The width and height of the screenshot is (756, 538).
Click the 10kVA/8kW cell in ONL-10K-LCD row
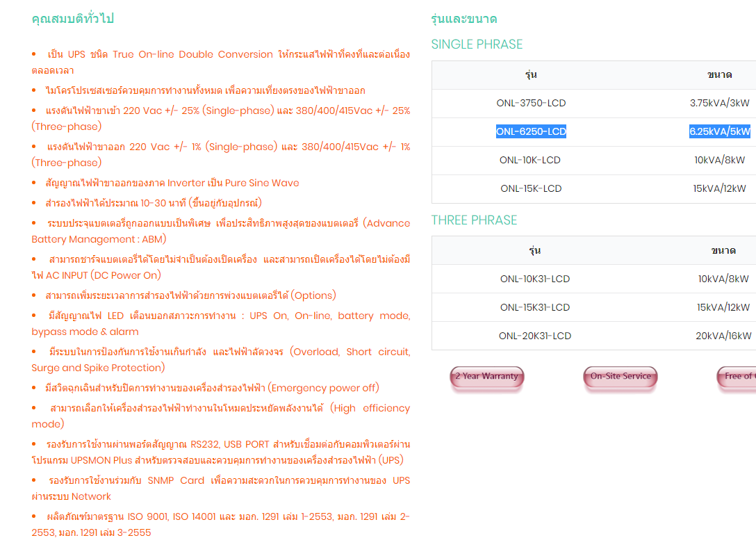719,160
